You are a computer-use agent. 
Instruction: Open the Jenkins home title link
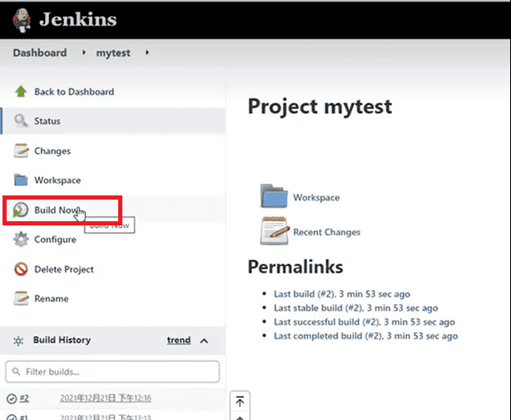coord(78,19)
